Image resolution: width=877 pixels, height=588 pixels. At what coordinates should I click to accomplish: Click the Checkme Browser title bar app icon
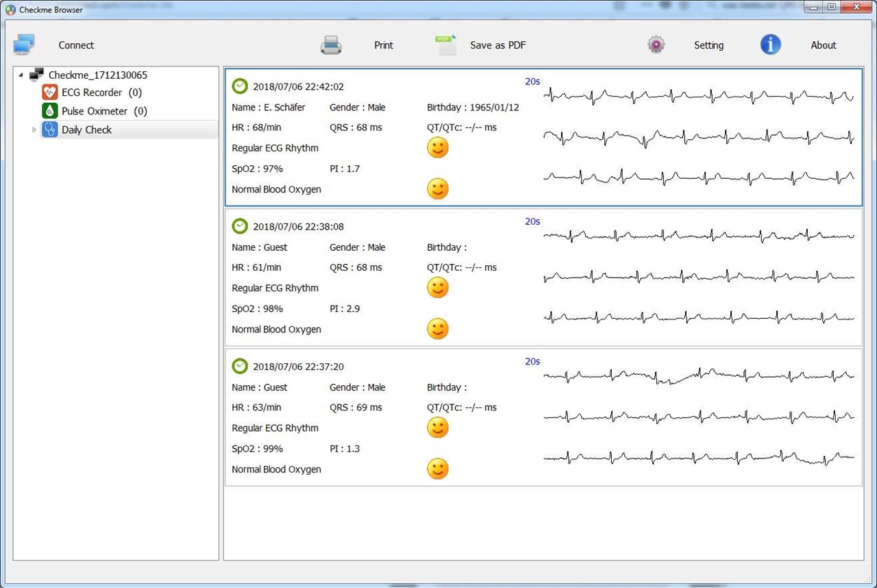[x=10, y=10]
